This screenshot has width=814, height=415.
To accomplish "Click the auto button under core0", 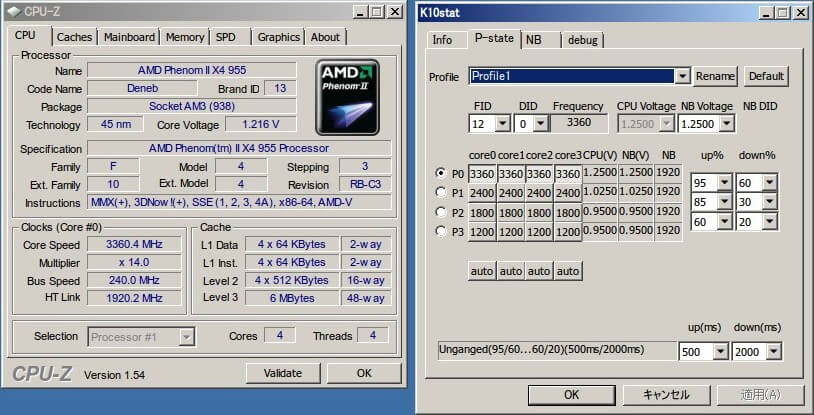I will point(482,271).
